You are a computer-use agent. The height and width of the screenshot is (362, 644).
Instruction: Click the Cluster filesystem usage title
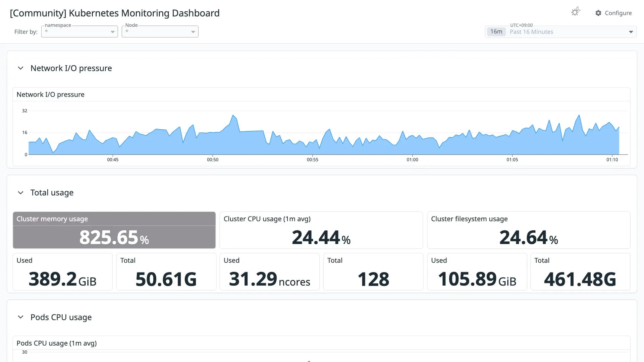coord(469,219)
